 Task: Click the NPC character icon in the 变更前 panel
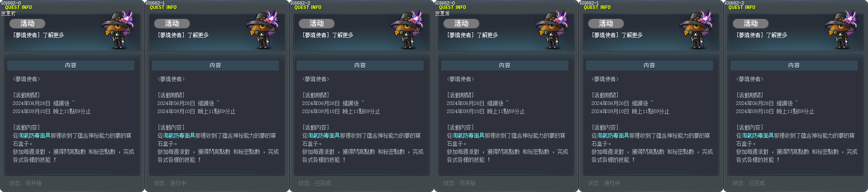[117, 30]
